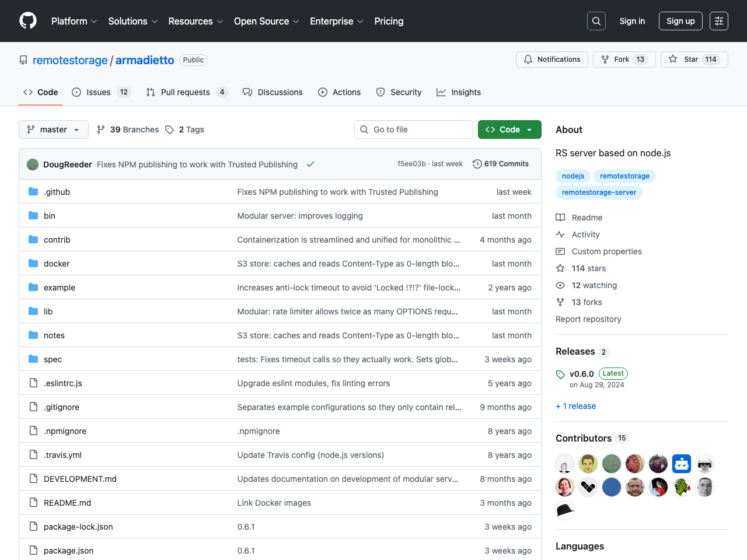
Task: Open the nodejs topic link
Action: tap(573, 176)
